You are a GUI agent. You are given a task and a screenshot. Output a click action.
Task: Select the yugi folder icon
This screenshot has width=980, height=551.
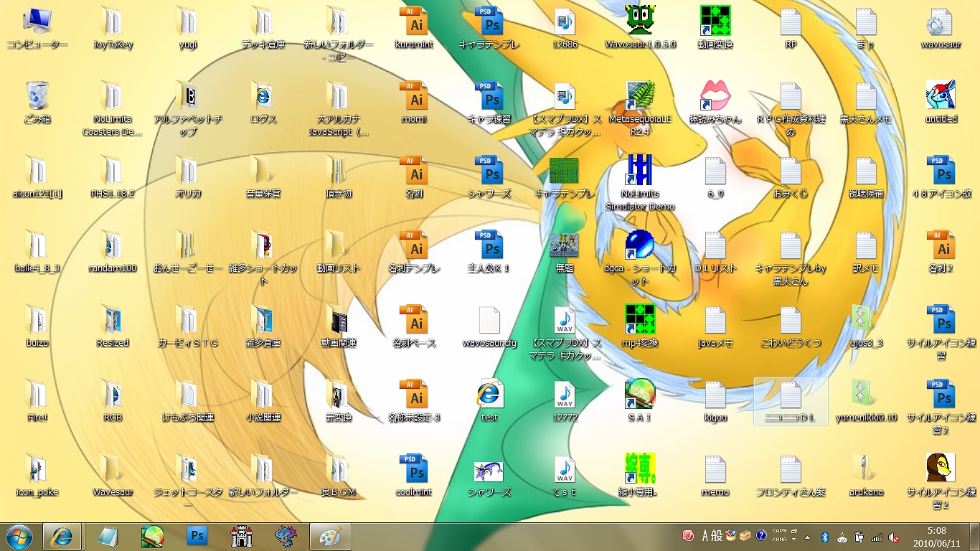pyautogui.click(x=188, y=22)
